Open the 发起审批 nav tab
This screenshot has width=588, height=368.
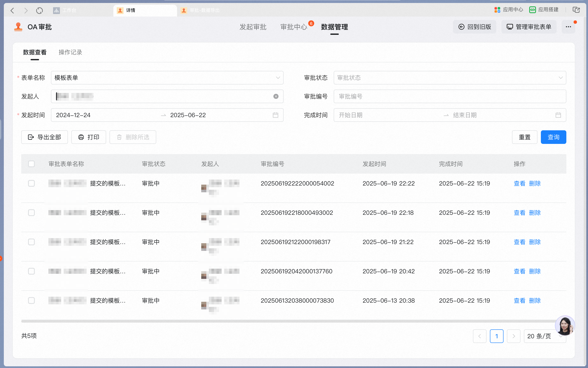[253, 27]
